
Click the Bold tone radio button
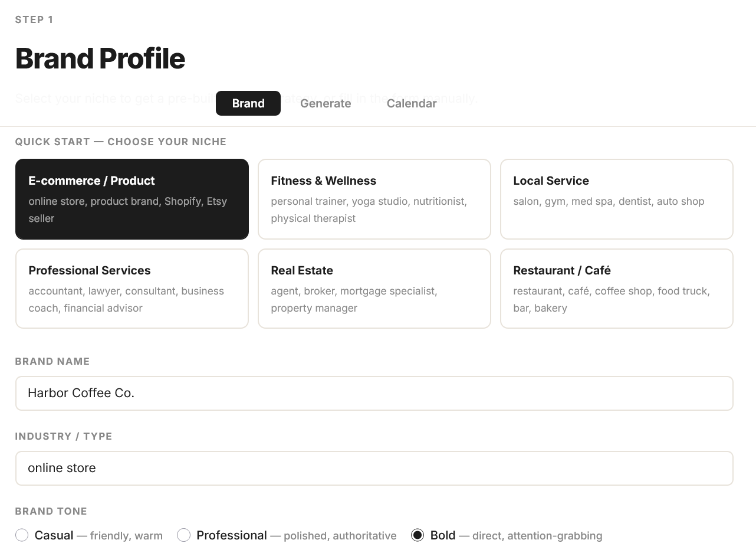pos(418,535)
